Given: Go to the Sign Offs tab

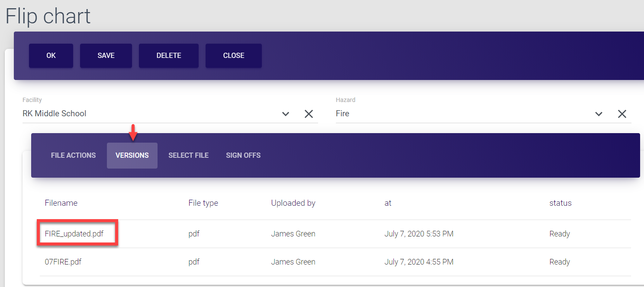Looking at the screenshot, I should coord(243,155).
